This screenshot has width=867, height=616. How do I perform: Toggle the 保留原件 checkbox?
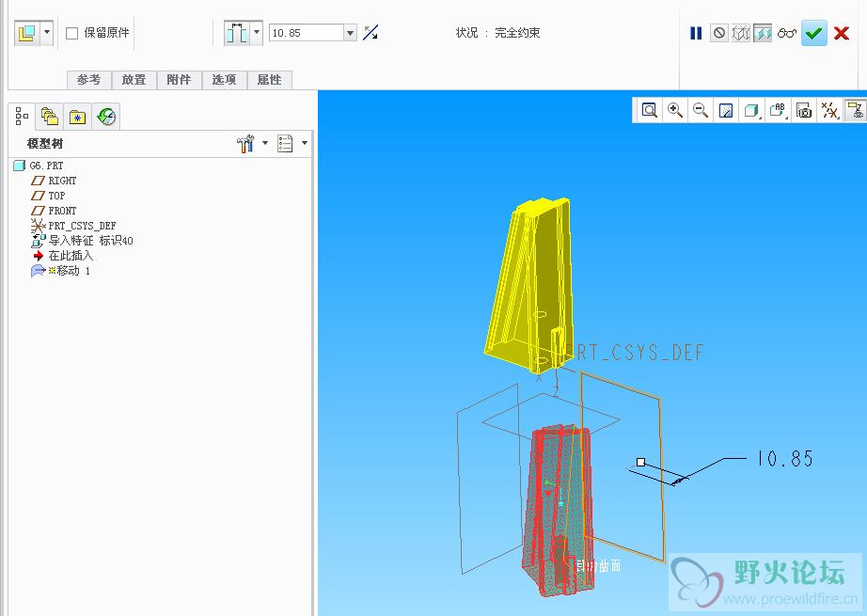tap(71, 33)
